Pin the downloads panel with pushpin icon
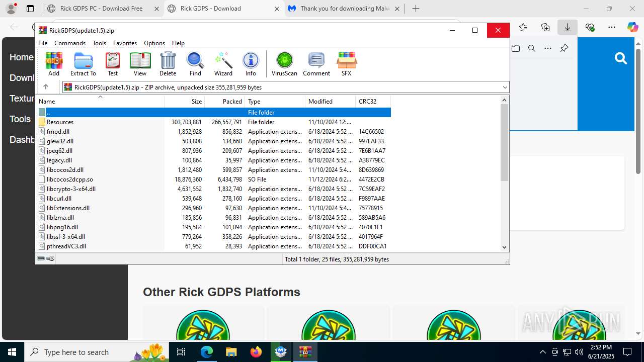 click(564, 48)
